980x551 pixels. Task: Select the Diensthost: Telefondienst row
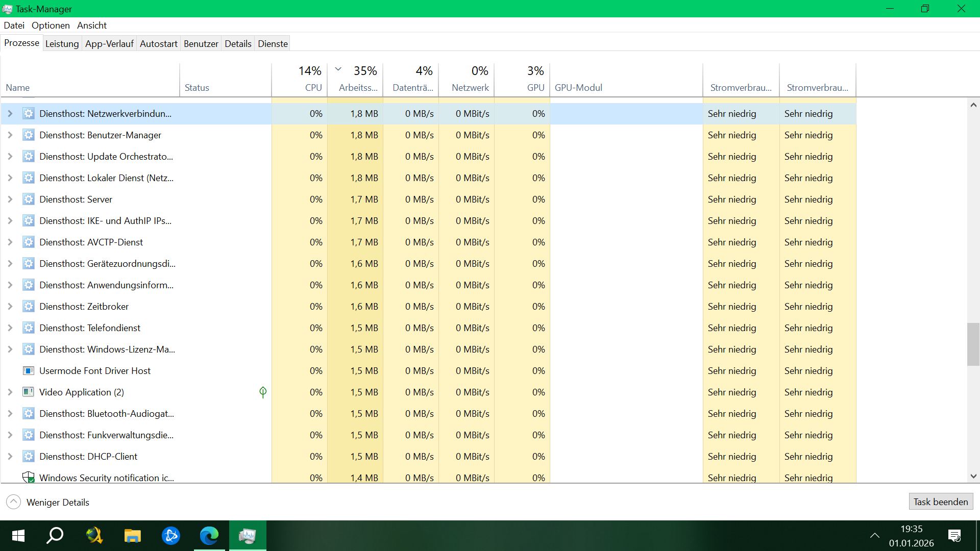coord(90,328)
